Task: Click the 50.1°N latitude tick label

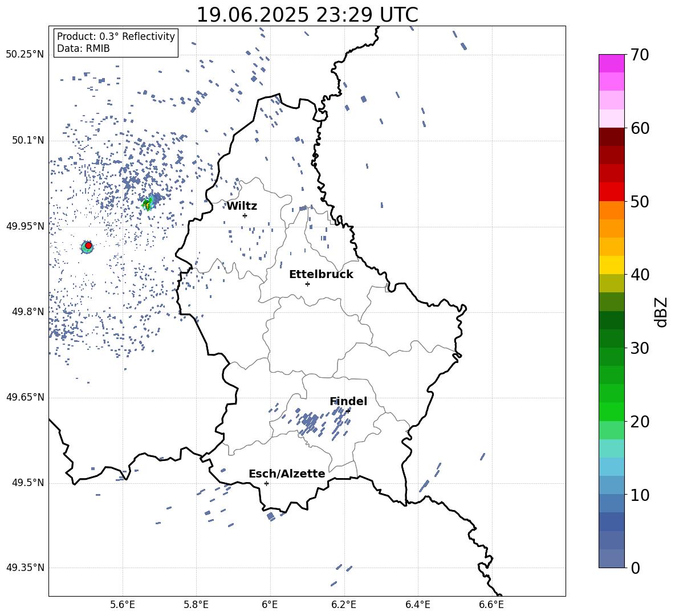Action: pos(28,141)
